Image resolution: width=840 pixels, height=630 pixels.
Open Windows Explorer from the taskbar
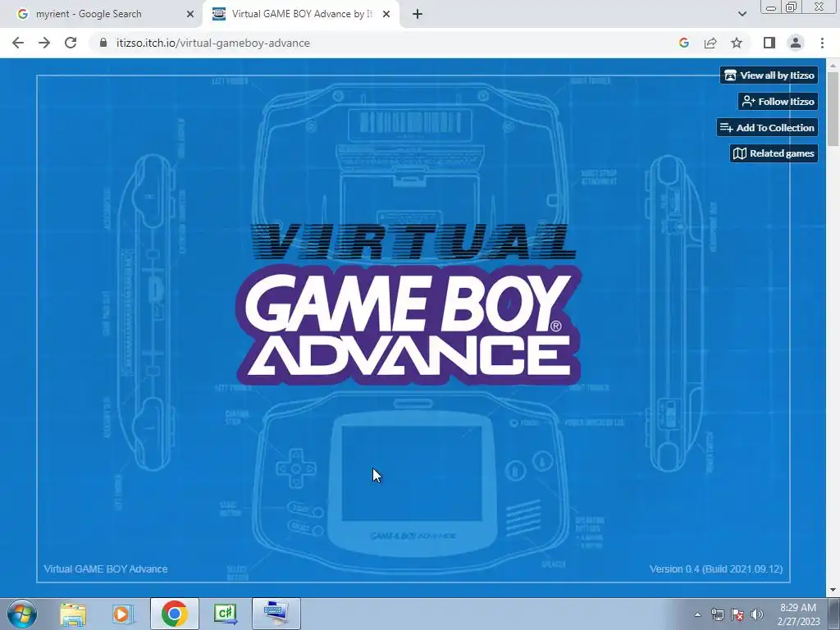(x=73, y=614)
